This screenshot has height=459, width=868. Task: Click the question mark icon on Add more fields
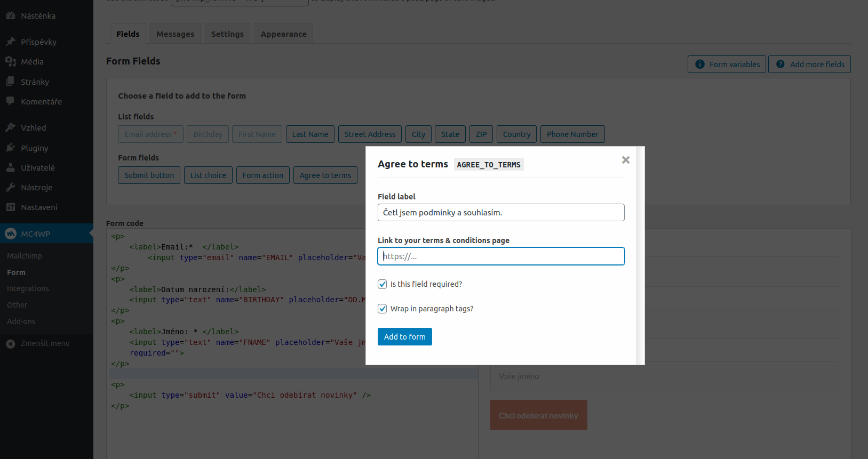point(781,64)
